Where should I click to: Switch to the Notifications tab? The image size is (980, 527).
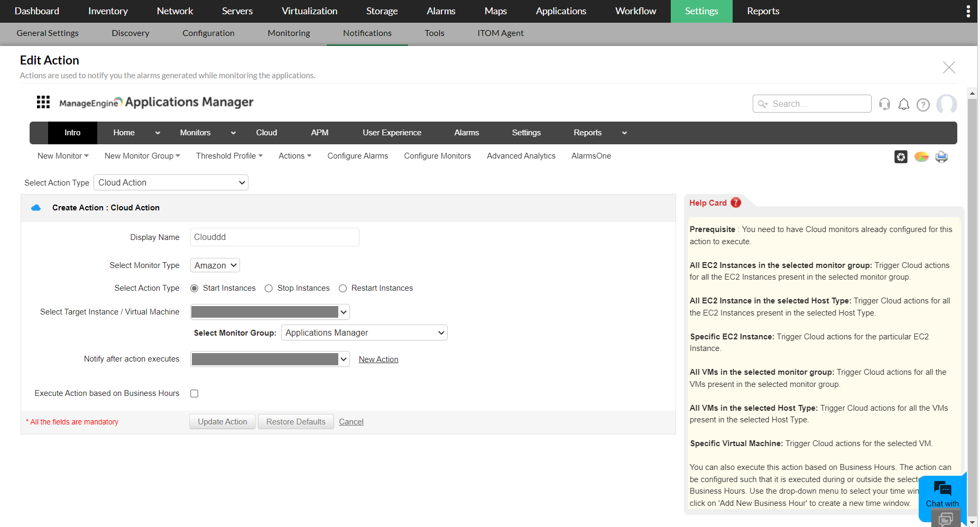367,33
